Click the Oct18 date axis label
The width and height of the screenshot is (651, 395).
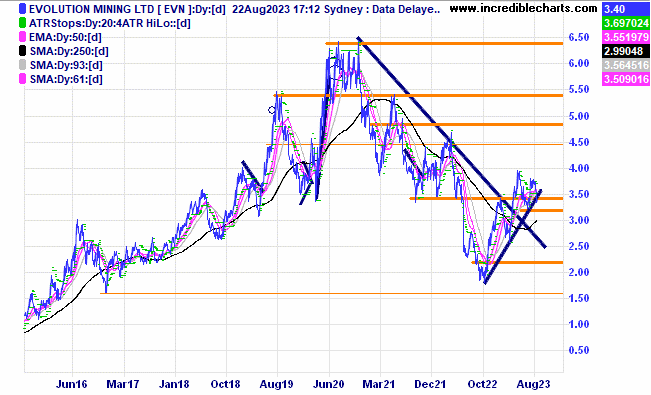pyautogui.click(x=226, y=384)
